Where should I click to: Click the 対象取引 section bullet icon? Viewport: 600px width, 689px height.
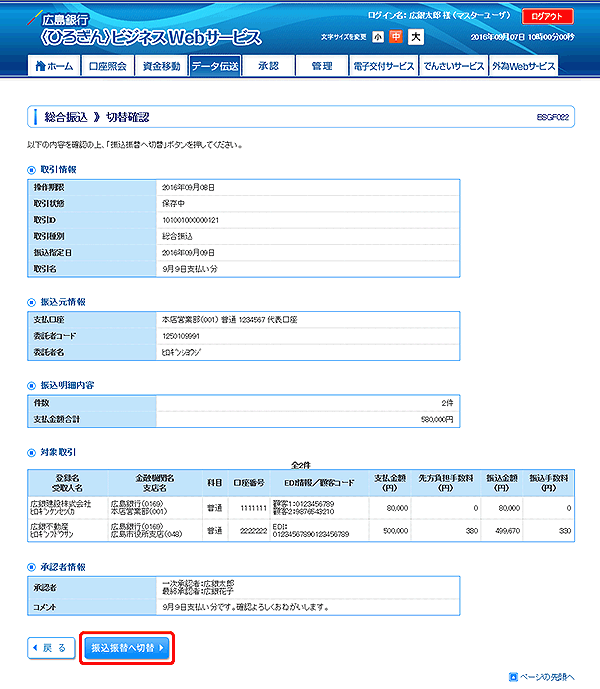[31, 453]
